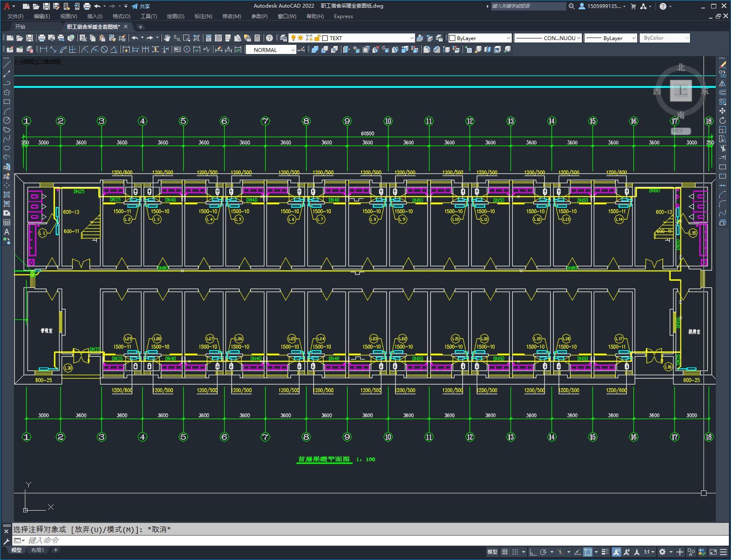Screen dimensions: 731x560
Task: Click the Help question mark in standard toolbar
Action: 269,38
